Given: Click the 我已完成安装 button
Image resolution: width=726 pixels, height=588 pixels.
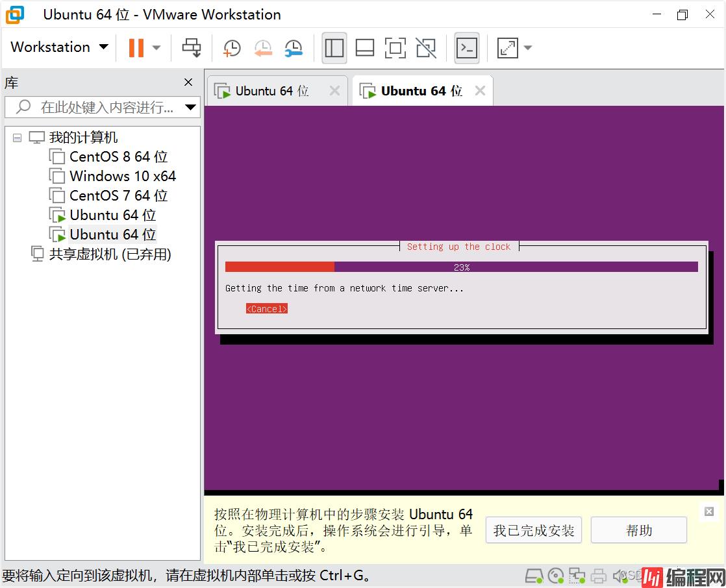Looking at the screenshot, I should tap(533, 530).
